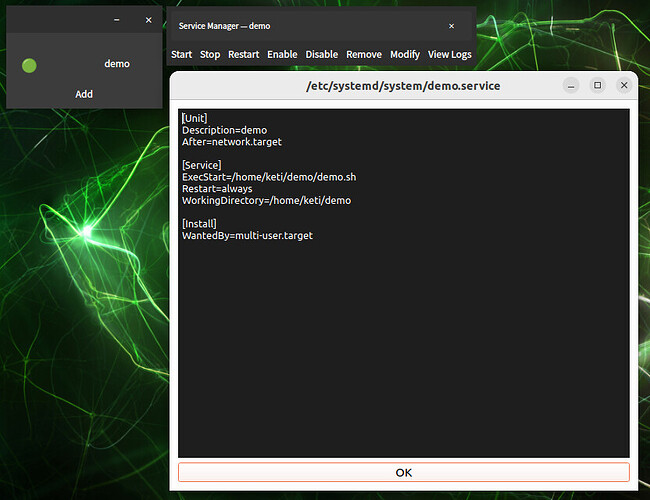Disable the demo service

(x=321, y=55)
